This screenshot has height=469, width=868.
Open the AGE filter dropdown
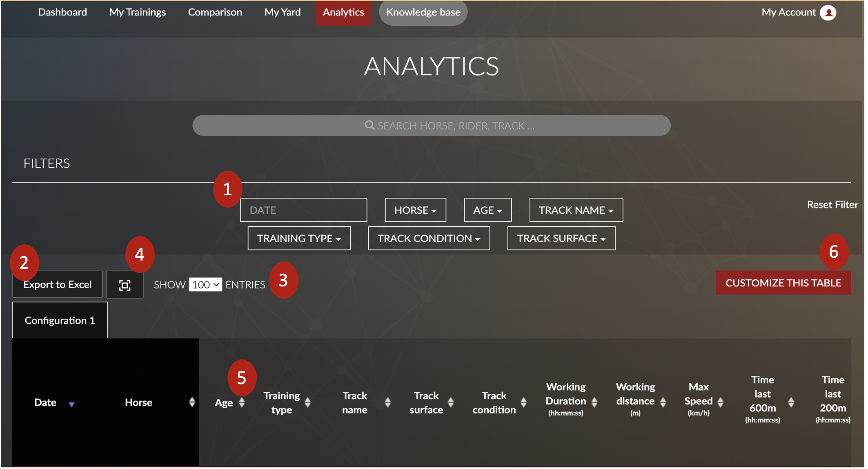point(487,210)
